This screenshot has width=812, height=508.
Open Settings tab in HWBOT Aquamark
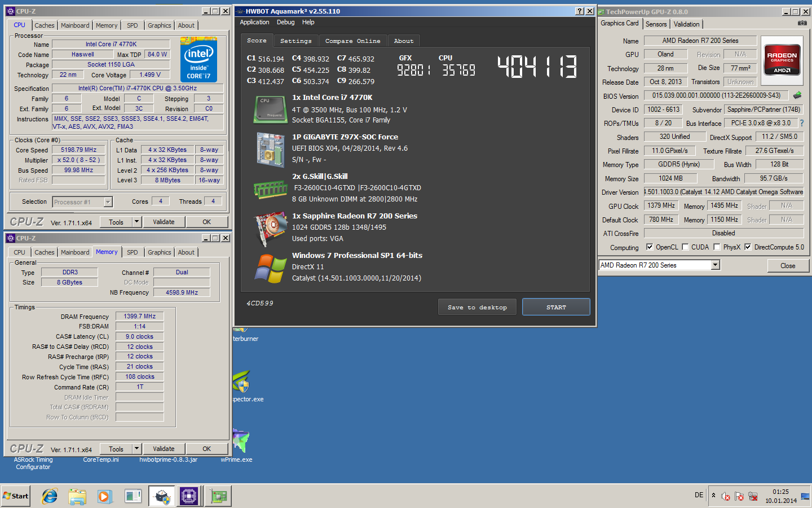point(296,41)
